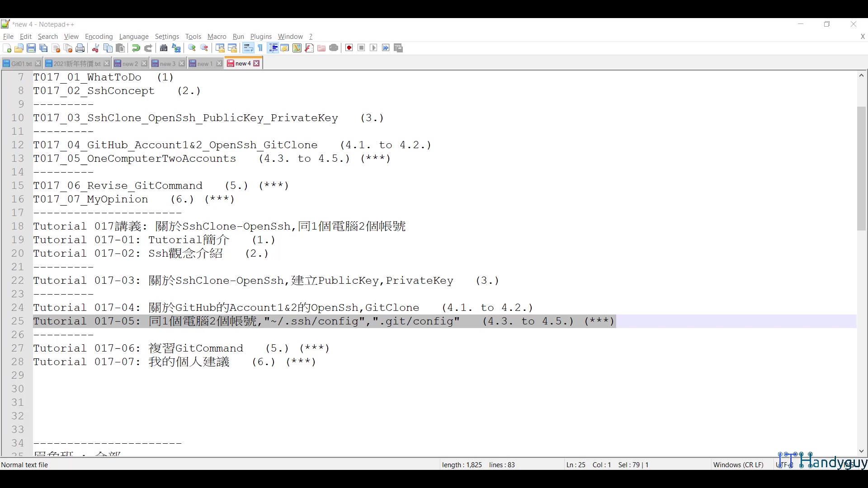The width and height of the screenshot is (868, 488).
Task: Switch to the 2021新年特價.txt tab
Action: tap(76, 63)
